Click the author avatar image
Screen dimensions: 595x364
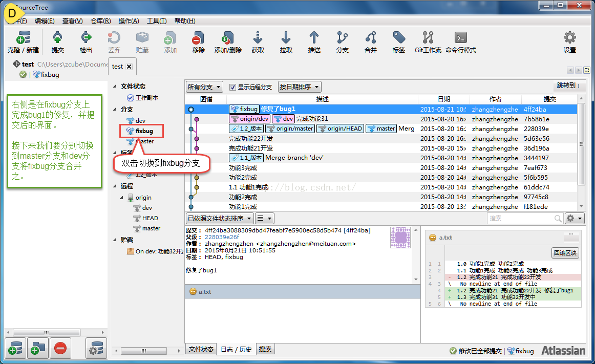[400, 237]
